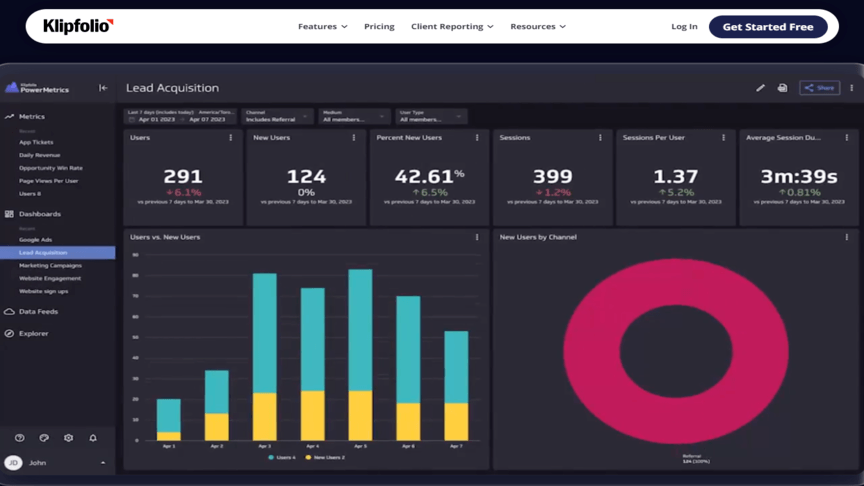Viewport: 864px width, 486px height.
Task: Click the theme palette icon
Action: click(44, 438)
